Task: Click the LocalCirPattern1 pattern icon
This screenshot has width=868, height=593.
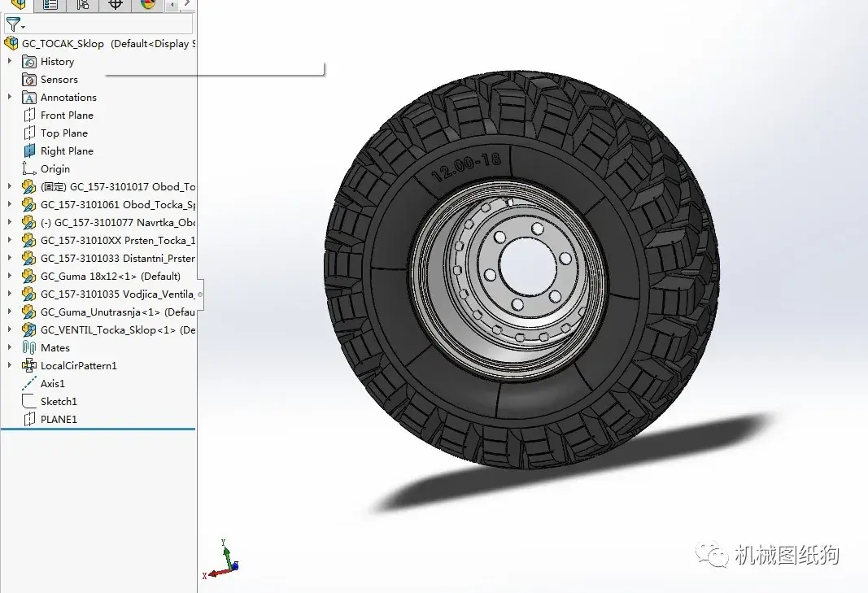Action: [28, 365]
